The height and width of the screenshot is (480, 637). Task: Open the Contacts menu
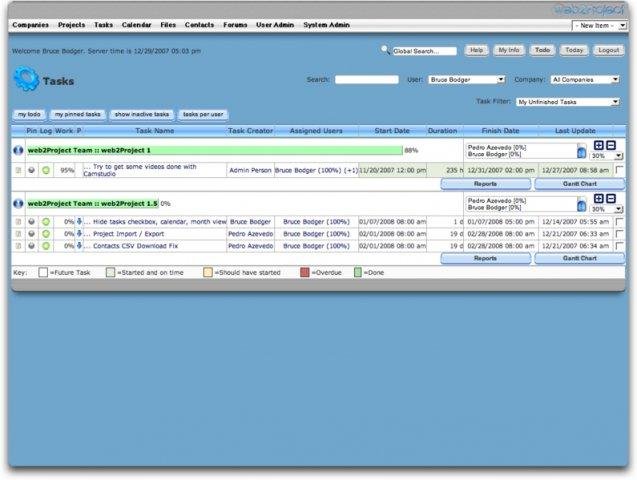click(x=199, y=25)
